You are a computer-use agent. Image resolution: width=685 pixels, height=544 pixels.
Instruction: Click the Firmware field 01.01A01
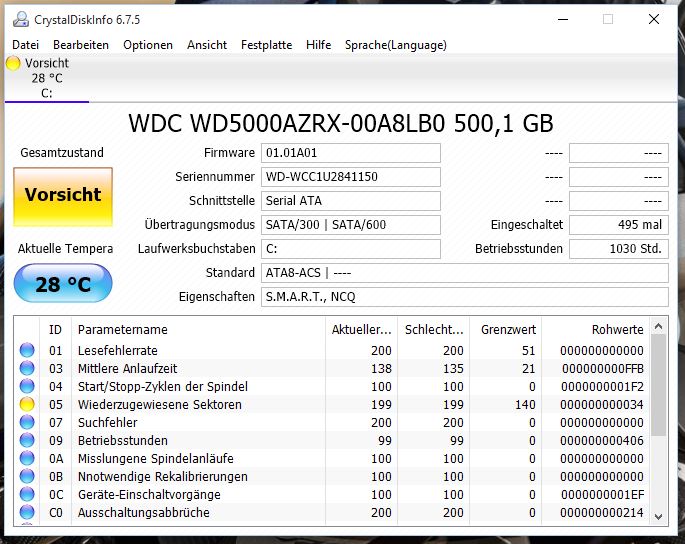tap(351, 153)
